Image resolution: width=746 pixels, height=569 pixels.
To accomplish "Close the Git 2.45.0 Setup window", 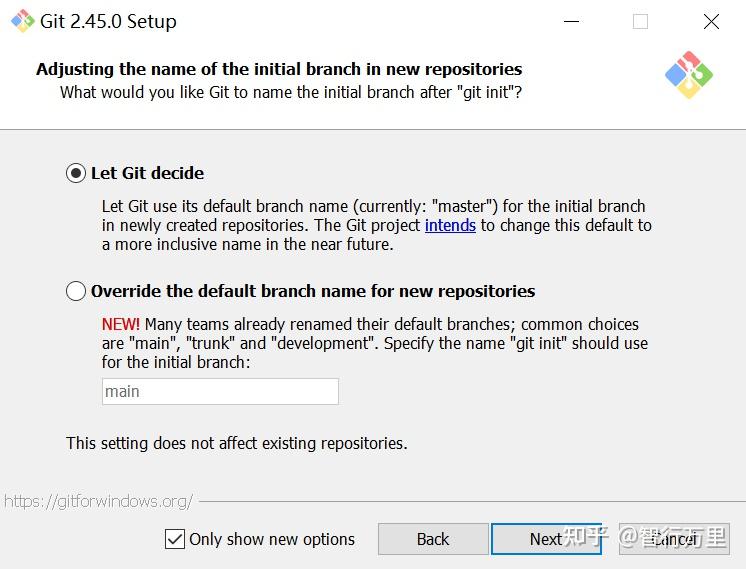I will (711, 22).
